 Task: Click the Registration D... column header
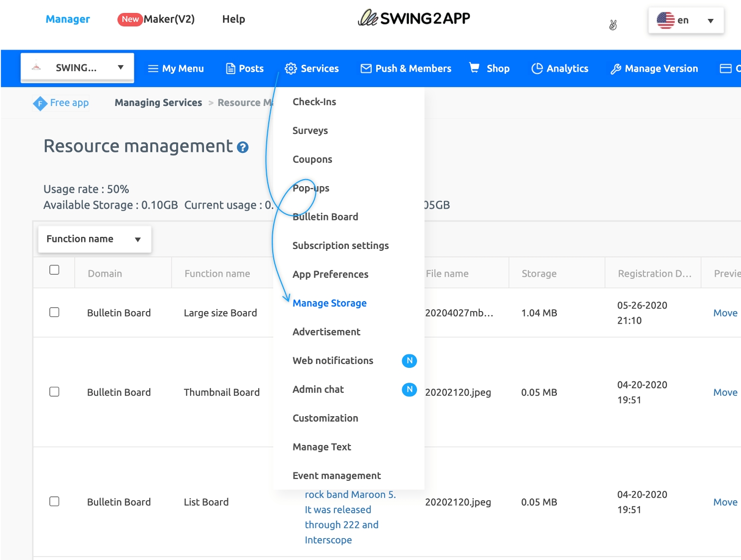coord(654,274)
